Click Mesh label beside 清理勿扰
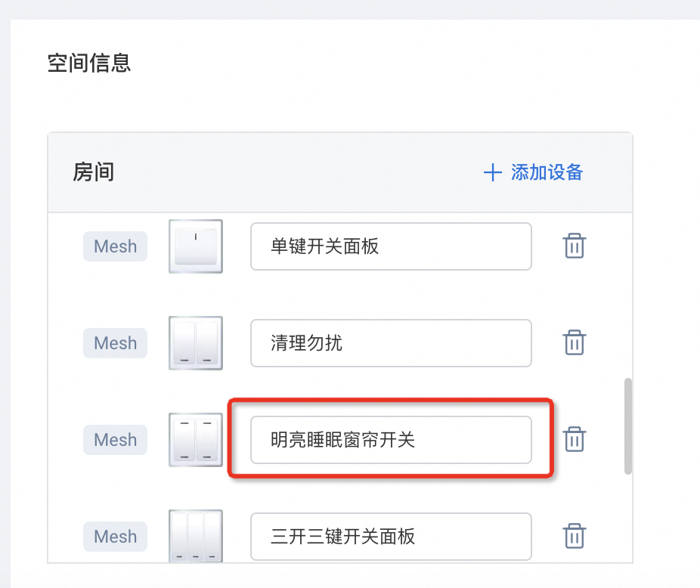This screenshot has width=700, height=588. click(115, 343)
